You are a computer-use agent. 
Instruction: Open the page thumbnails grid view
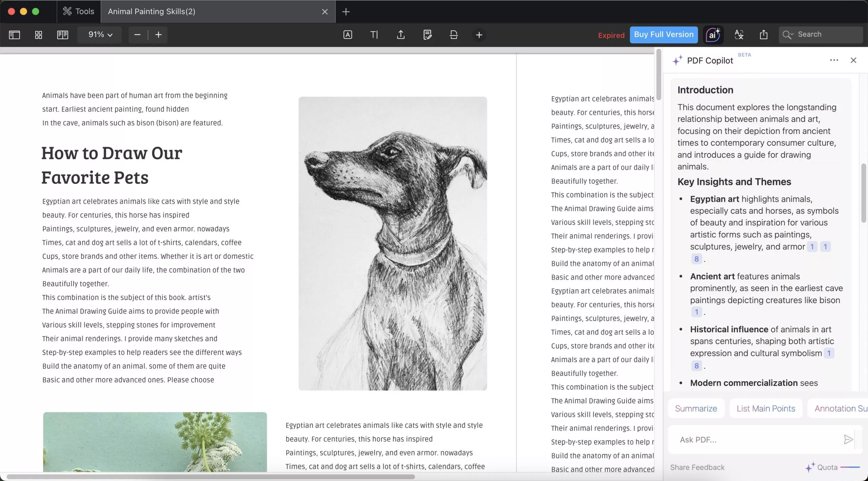[38, 35]
